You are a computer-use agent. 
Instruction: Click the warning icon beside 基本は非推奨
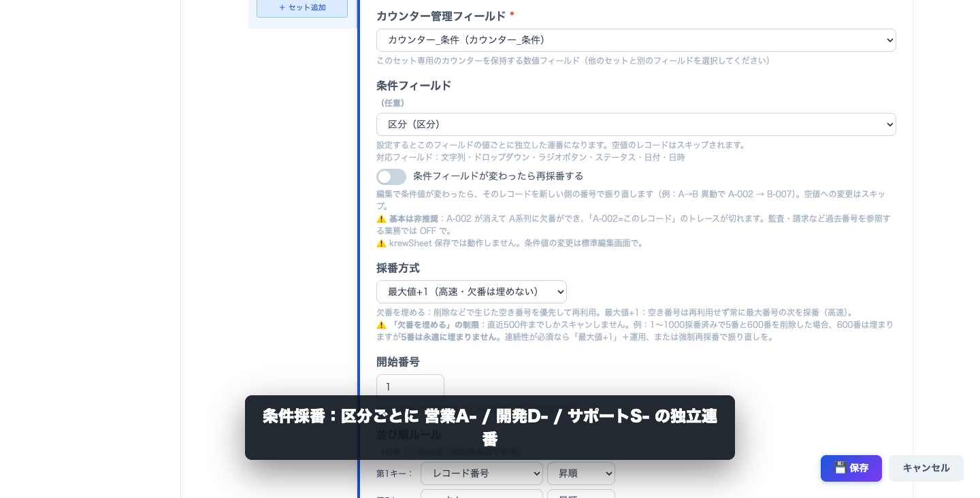click(381, 219)
